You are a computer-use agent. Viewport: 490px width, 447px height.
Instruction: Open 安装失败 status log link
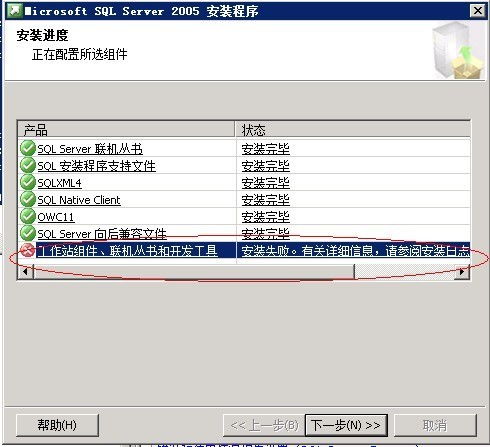[356, 251]
